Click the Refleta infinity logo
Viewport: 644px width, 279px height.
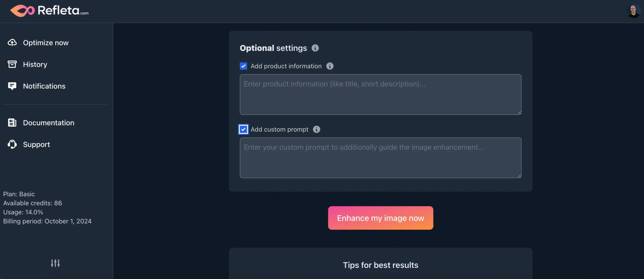(x=22, y=10)
